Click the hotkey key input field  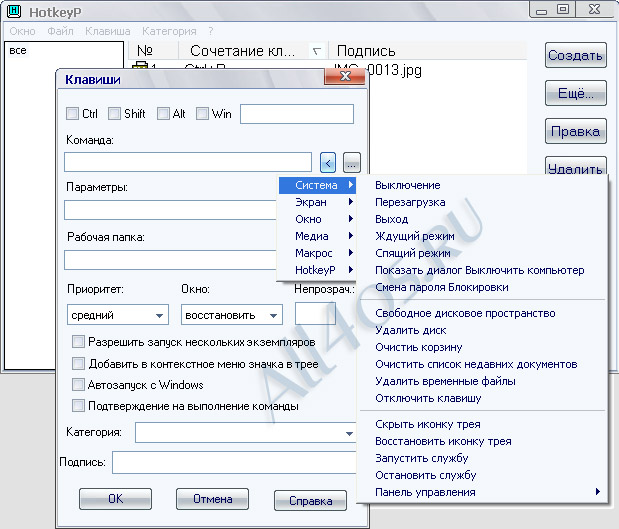(x=297, y=114)
